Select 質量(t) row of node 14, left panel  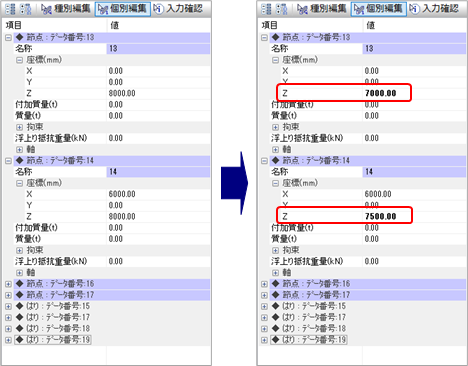coord(112,239)
